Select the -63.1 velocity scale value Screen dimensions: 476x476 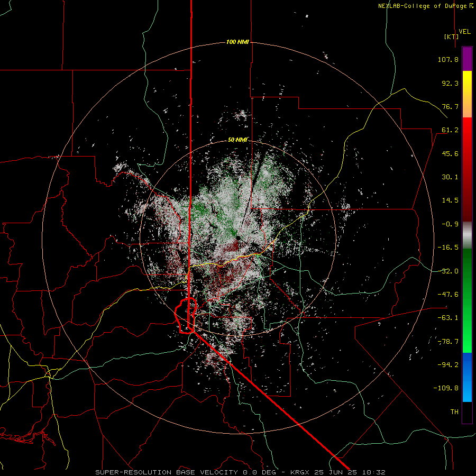[x=448, y=318]
